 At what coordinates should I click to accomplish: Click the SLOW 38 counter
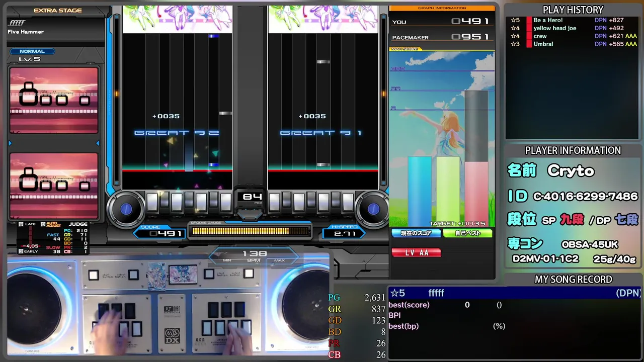click(x=53, y=249)
